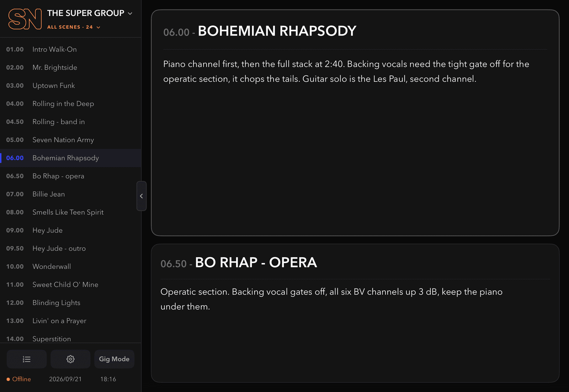Select scene 06.50 Bo Rhap - opera

70,176
